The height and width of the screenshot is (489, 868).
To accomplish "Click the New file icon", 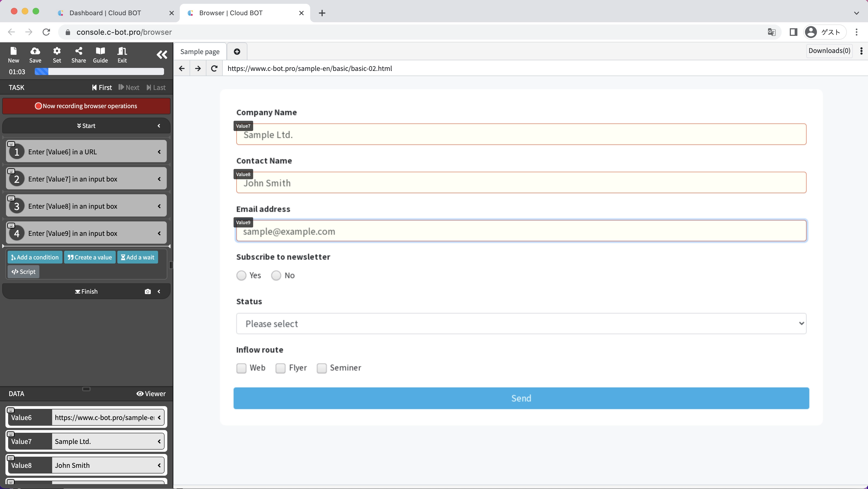I will tap(14, 51).
